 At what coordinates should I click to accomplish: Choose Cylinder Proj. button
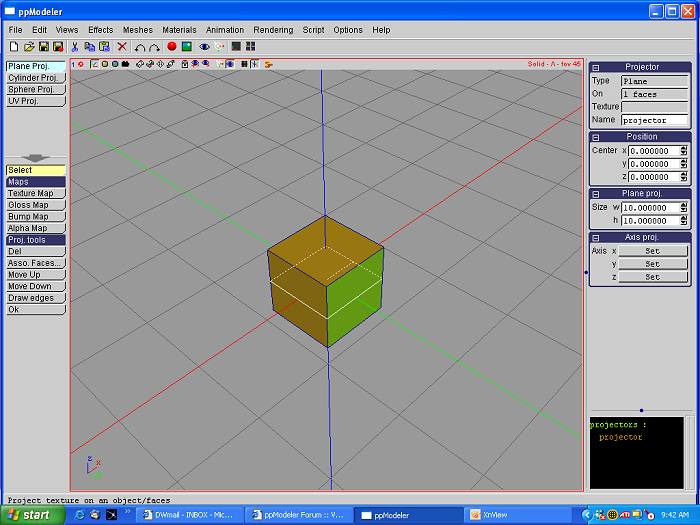(36, 78)
